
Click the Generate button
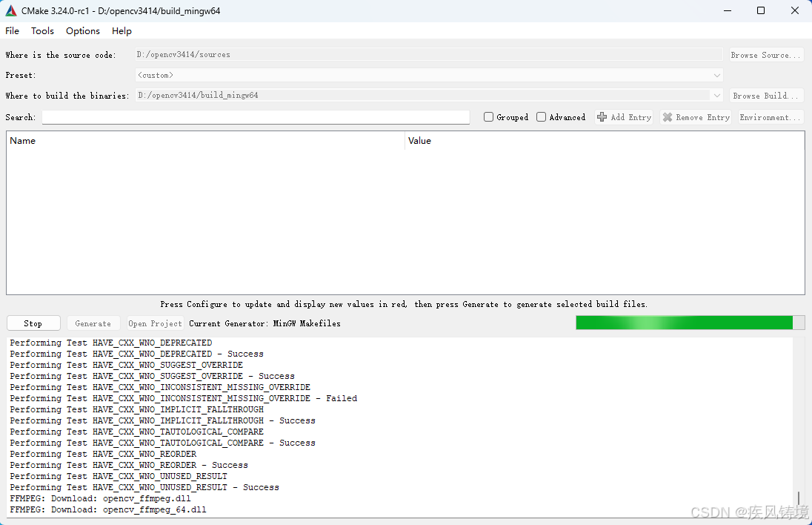[93, 323]
